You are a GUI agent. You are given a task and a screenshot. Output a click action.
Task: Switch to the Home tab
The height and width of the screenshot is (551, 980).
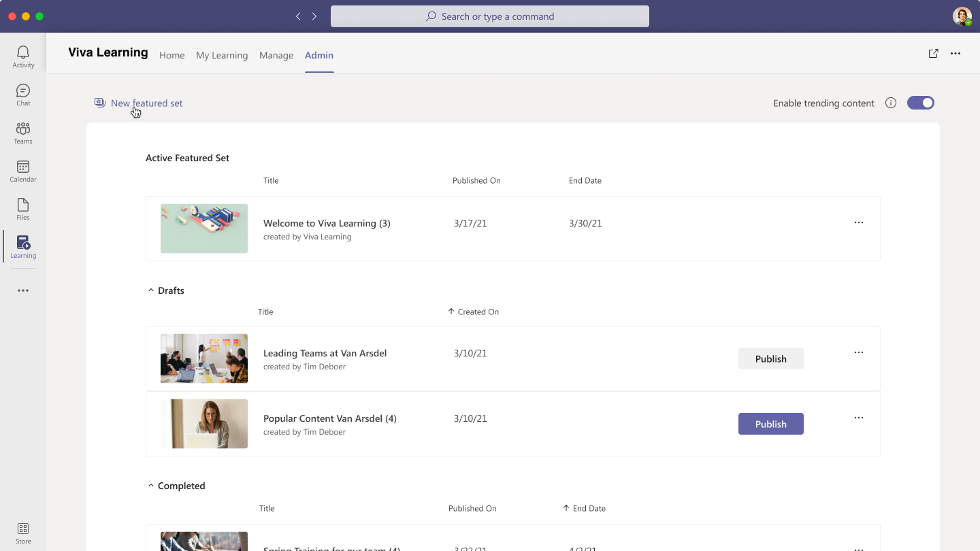[172, 55]
